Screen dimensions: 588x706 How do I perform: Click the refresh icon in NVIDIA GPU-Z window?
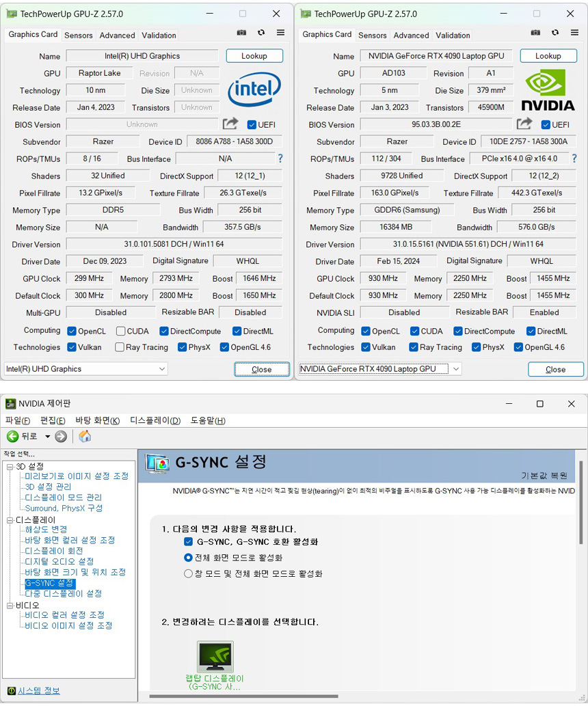[555, 33]
